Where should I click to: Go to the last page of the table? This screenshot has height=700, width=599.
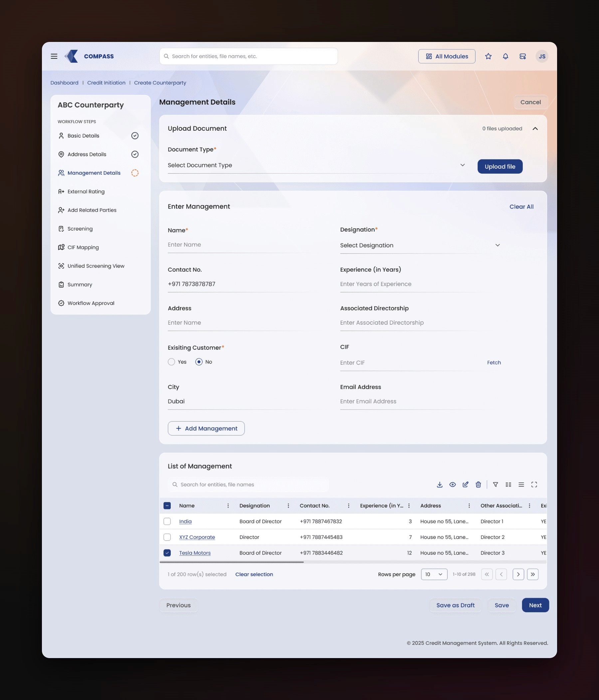[x=533, y=574]
